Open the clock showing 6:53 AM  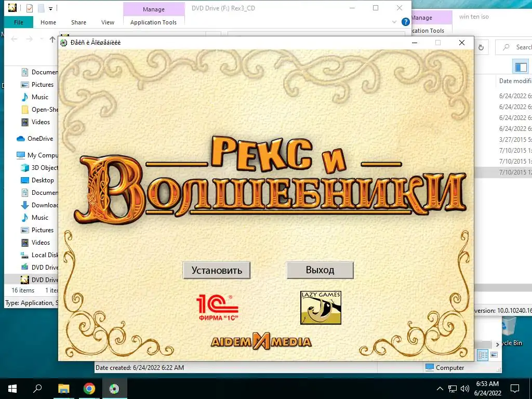point(488,389)
